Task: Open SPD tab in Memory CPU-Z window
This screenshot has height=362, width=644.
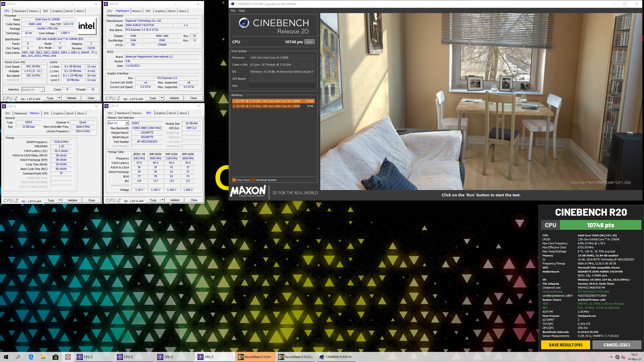Action: tap(46, 113)
